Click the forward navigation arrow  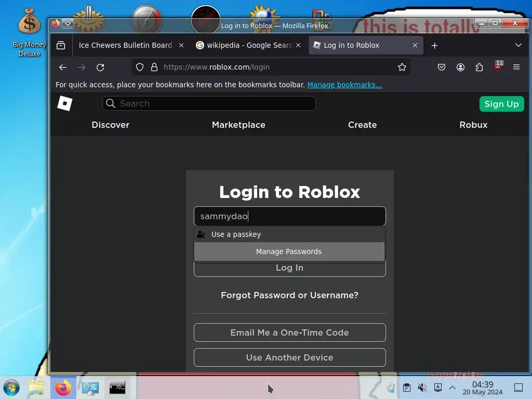(82, 67)
